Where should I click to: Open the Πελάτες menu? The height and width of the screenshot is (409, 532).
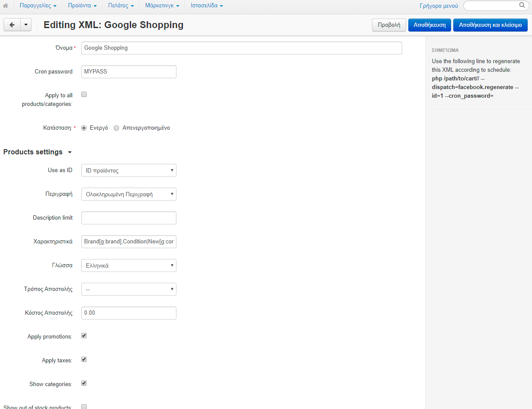[x=121, y=6]
